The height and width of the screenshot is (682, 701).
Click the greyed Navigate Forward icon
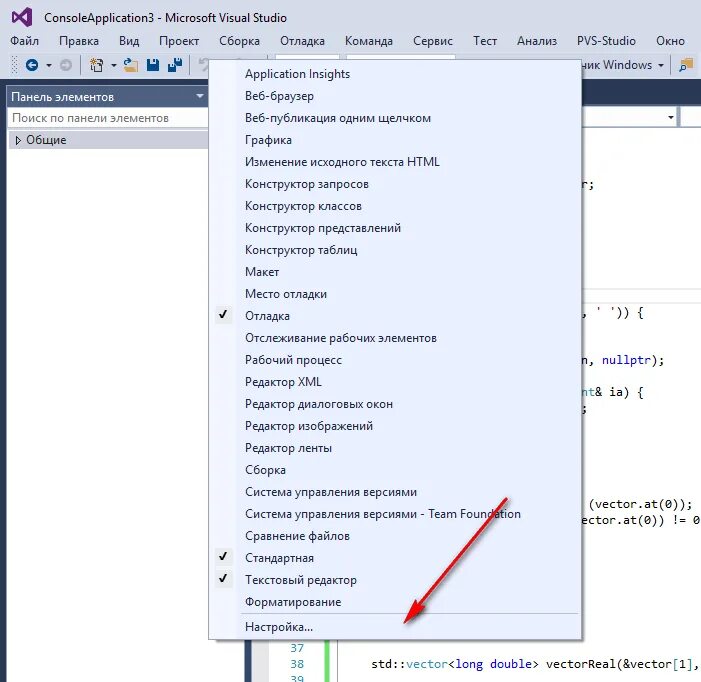(x=66, y=65)
